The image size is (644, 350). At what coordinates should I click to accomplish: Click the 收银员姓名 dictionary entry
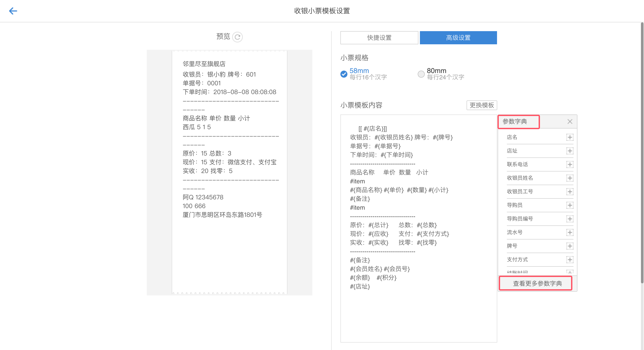(x=520, y=178)
